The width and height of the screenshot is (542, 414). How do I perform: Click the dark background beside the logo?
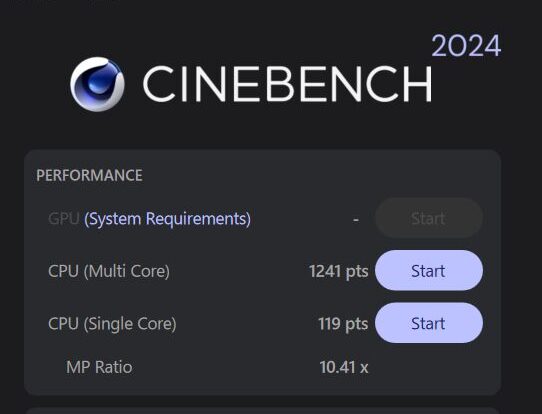coord(35,84)
